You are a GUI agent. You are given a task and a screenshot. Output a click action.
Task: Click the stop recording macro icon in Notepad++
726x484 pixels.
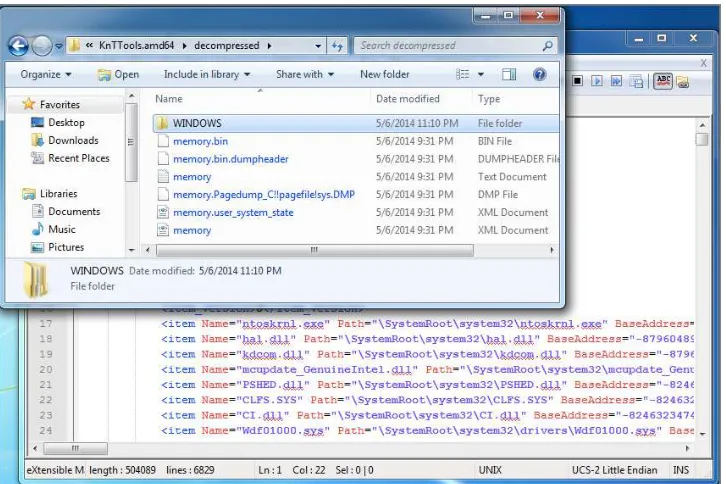click(x=577, y=81)
